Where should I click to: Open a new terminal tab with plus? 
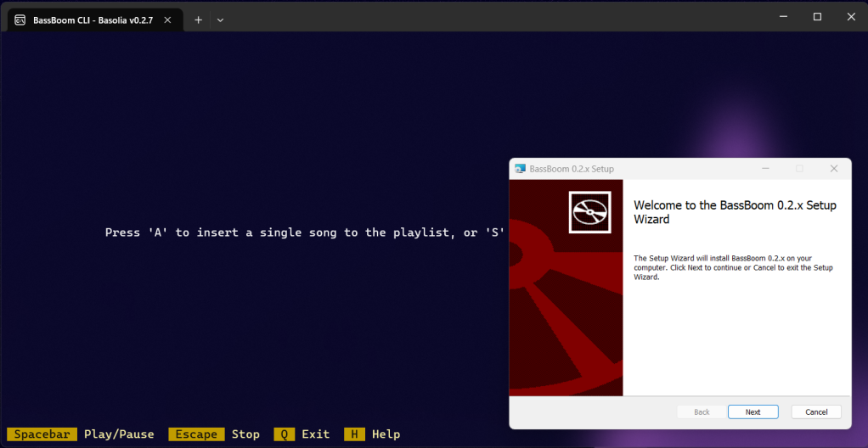pos(198,20)
